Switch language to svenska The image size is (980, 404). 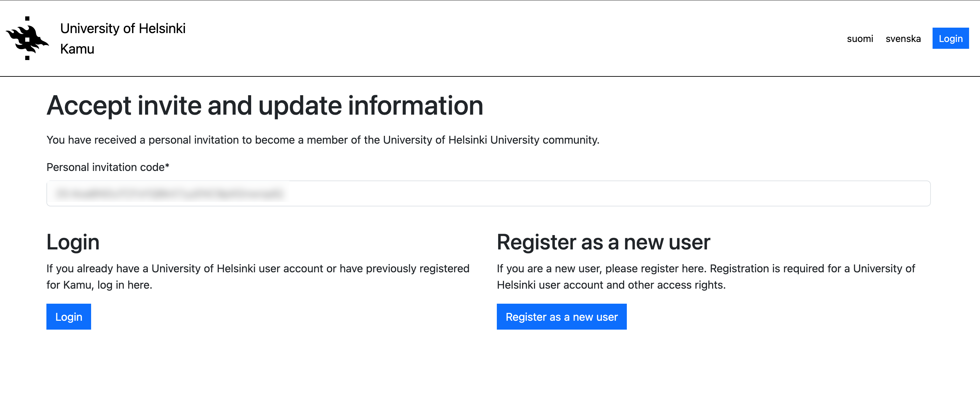pyautogui.click(x=903, y=39)
